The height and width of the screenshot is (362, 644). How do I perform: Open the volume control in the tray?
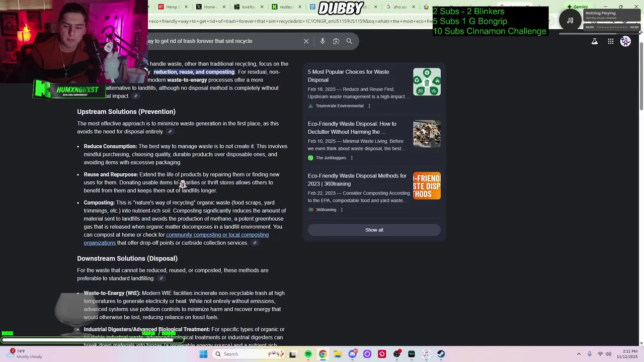pos(608,354)
